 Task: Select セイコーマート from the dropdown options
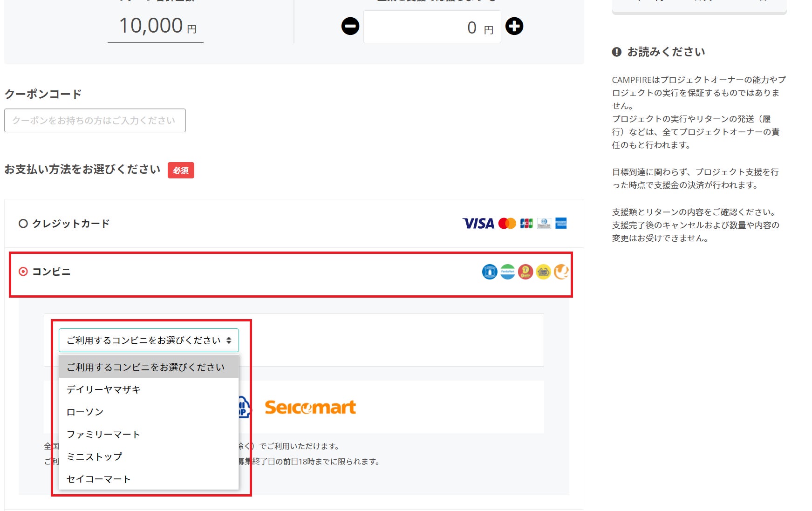tap(99, 479)
